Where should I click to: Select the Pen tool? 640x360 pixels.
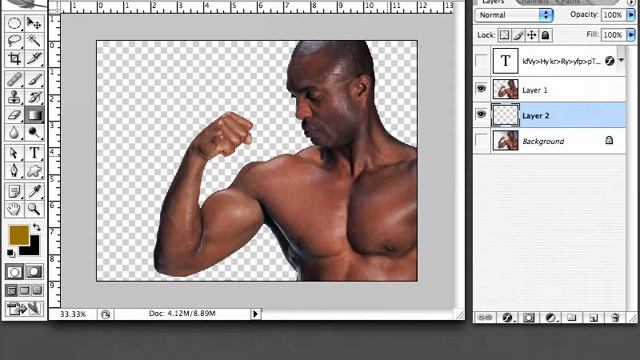tap(14, 171)
